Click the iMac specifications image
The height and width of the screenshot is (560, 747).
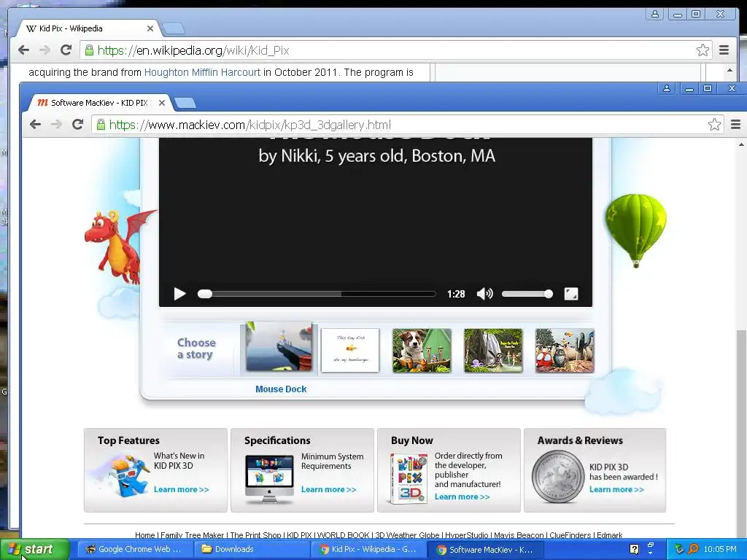tap(269, 479)
